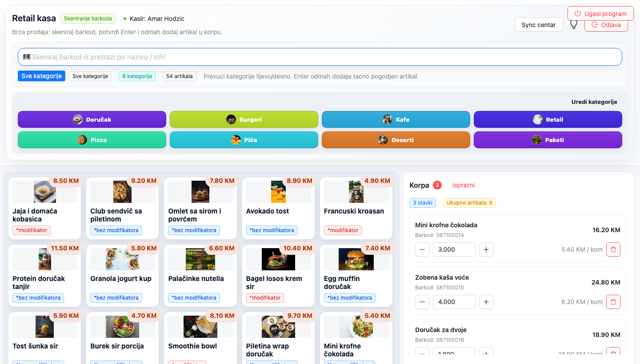Click the white outlined Sve kategorije tag
This screenshot has width=640, height=364.
pyautogui.click(x=90, y=76)
